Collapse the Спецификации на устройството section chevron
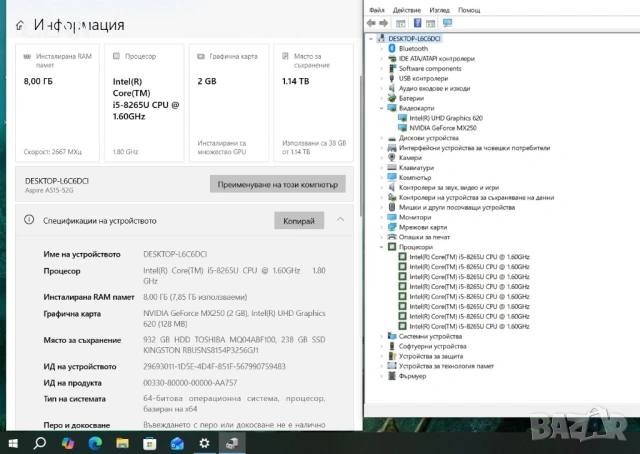640x454 pixels. click(x=340, y=220)
